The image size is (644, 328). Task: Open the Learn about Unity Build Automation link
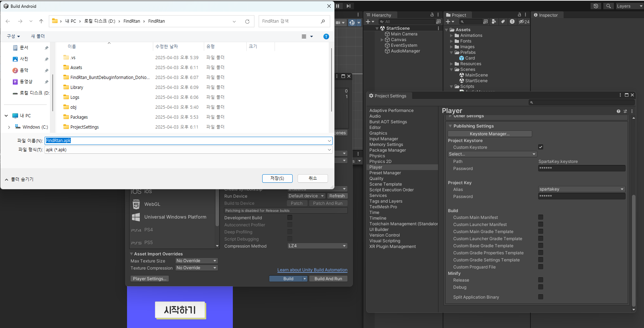pyautogui.click(x=312, y=270)
